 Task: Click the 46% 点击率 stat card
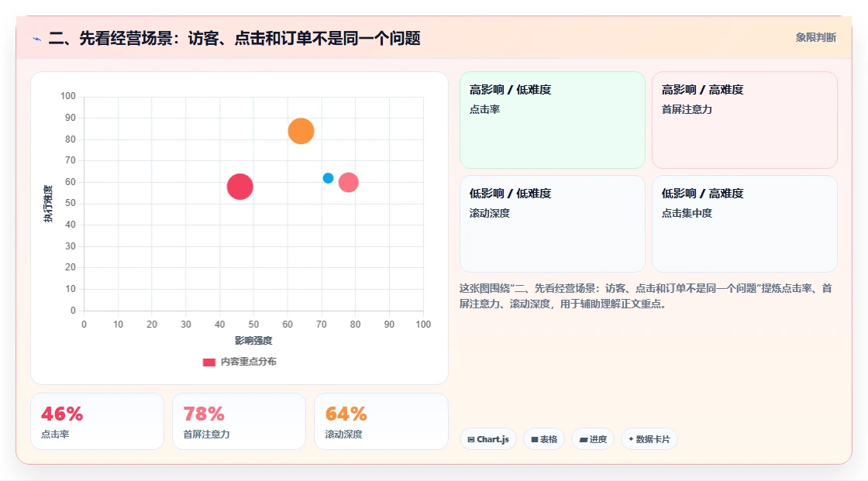pyautogui.click(x=98, y=421)
